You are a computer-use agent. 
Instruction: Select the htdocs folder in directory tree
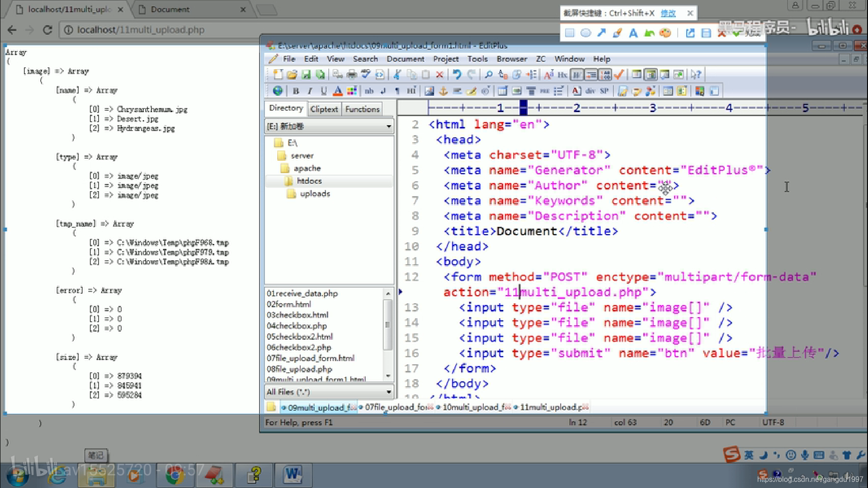[309, 181]
